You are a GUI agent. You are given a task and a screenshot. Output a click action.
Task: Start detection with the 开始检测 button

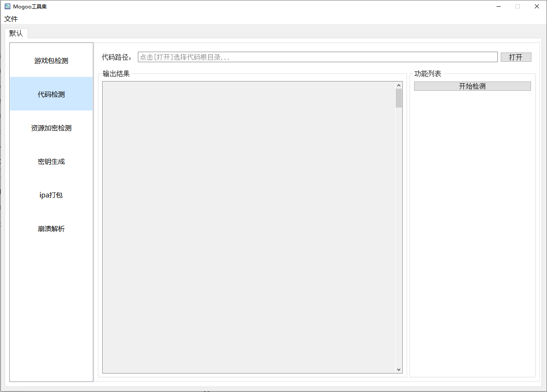(472, 86)
